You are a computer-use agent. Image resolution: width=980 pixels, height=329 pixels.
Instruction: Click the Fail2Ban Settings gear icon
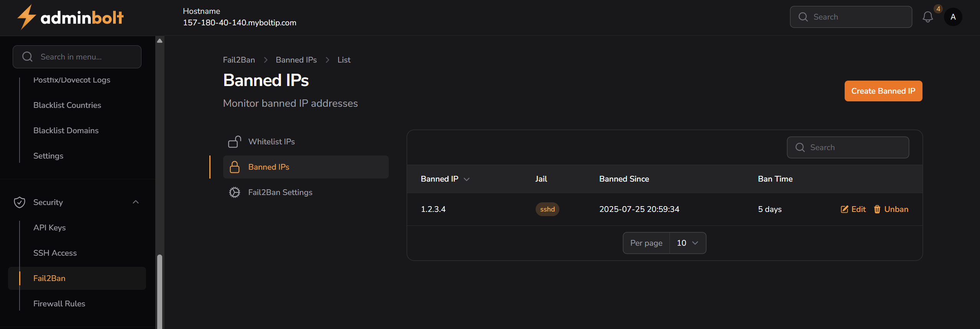coord(235,192)
